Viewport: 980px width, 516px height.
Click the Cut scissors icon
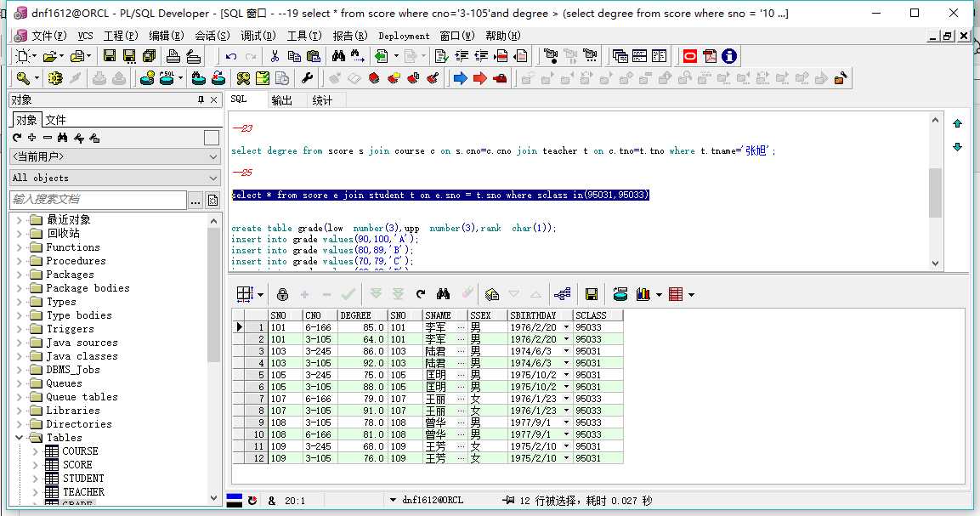click(x=275, y=56)
